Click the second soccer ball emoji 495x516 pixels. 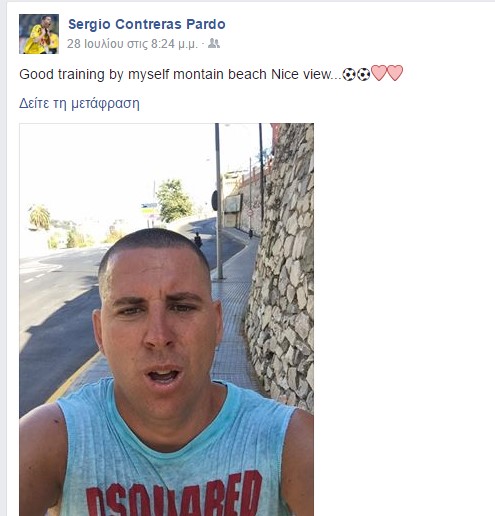click(x=363, y=74)
